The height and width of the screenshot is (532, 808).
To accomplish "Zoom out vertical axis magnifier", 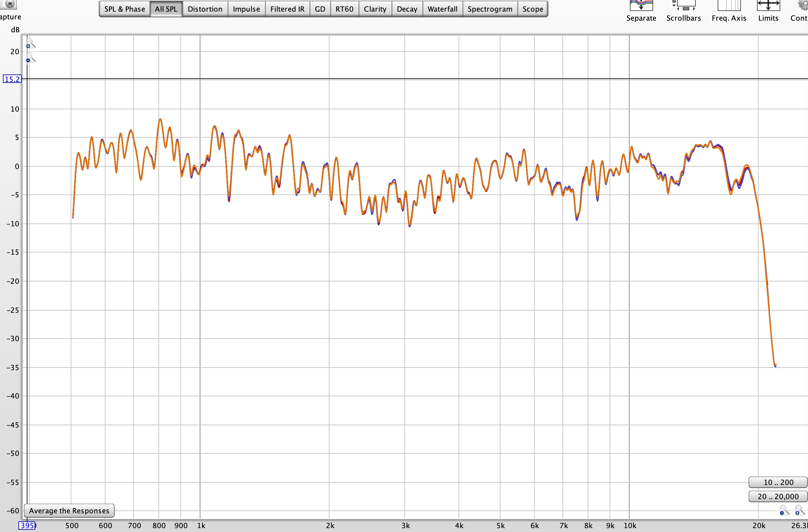I will [30, 58].
